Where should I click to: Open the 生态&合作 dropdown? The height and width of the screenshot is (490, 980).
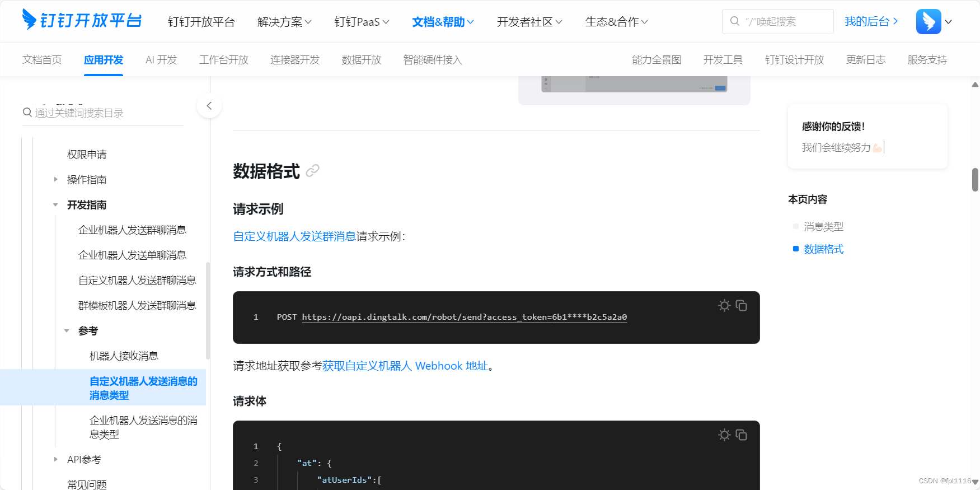tap(616, 22)
